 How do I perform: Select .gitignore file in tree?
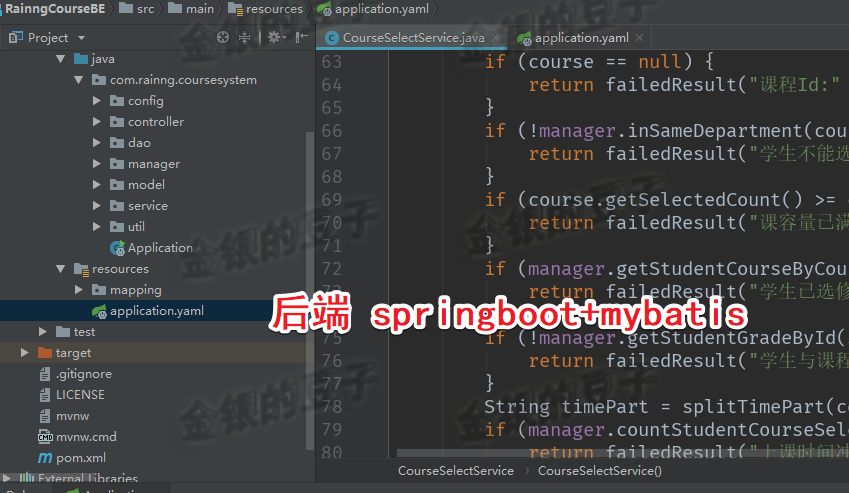tap(83, 374)
